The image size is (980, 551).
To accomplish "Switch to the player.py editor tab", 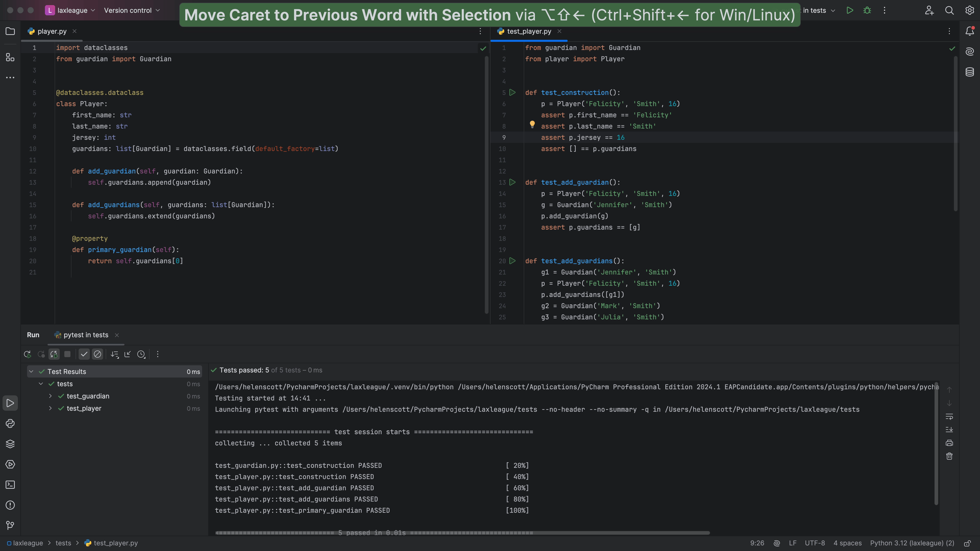I will [52, 31].
